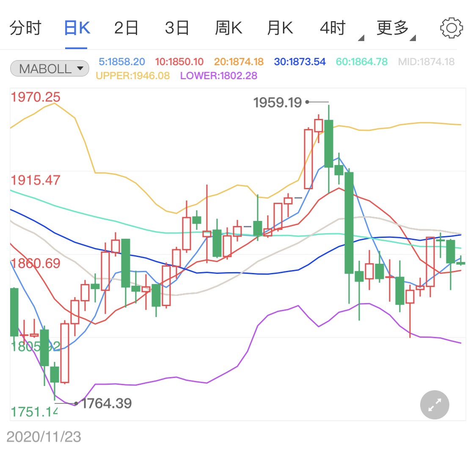Click the MA5 value 1858.20 label

(x=122, y=62)
